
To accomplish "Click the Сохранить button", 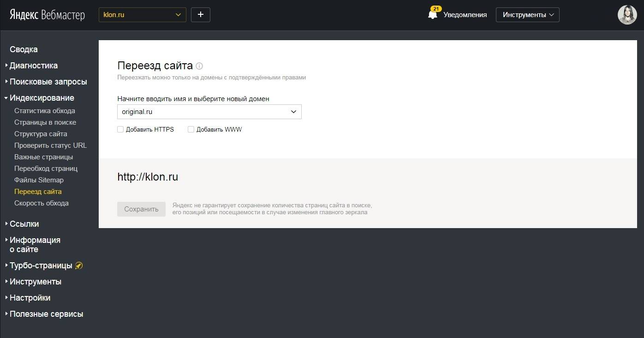I will click(141, 209).
